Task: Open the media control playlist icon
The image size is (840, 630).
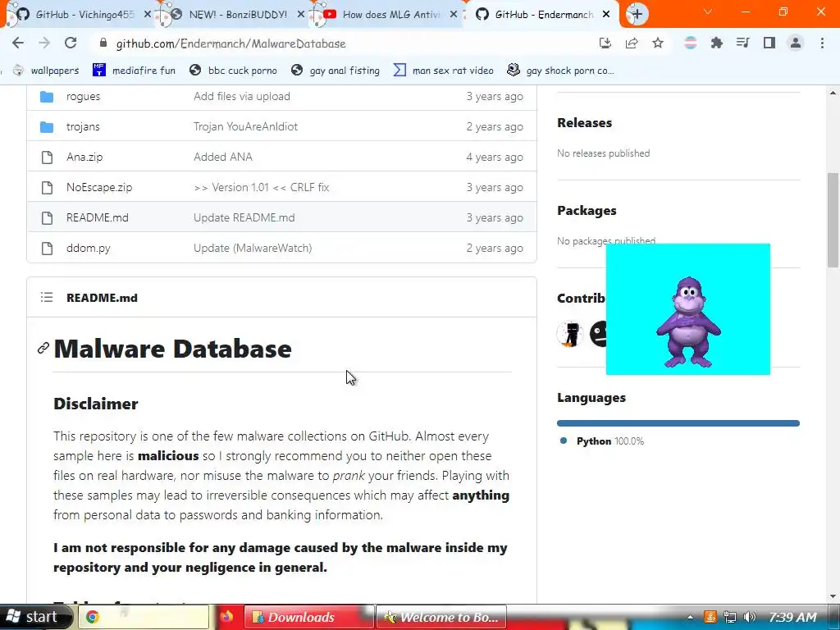Action: 742,43
